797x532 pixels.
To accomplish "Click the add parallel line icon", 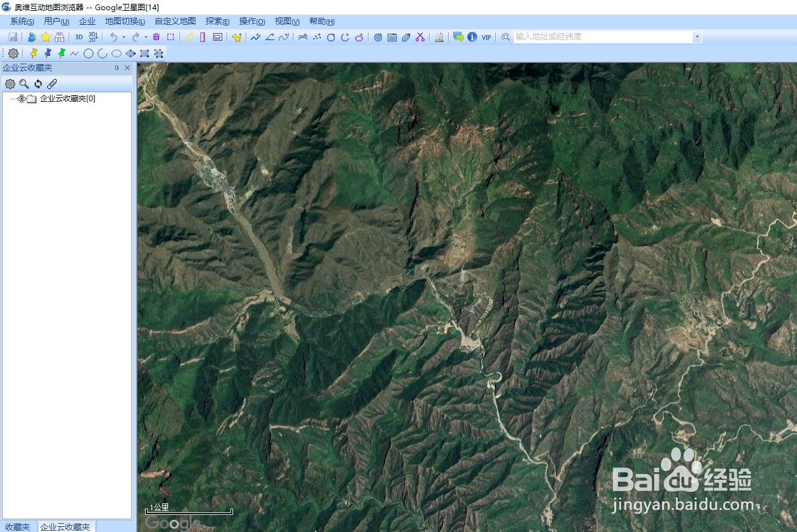I will [303, 38].
